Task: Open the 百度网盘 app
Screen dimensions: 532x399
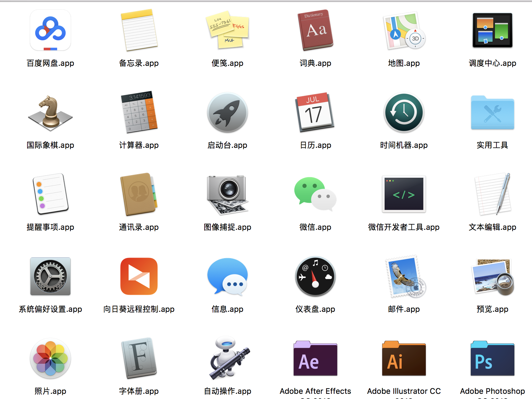Action: 50,30
